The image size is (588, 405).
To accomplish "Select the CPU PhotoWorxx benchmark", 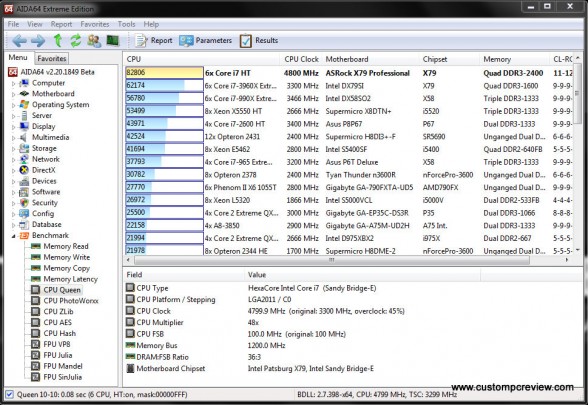I will 70,301.
